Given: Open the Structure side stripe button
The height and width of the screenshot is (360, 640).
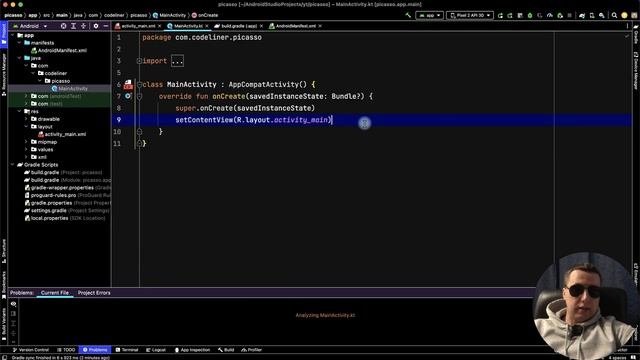Looking at the screenshot, I should coord(4,251).
